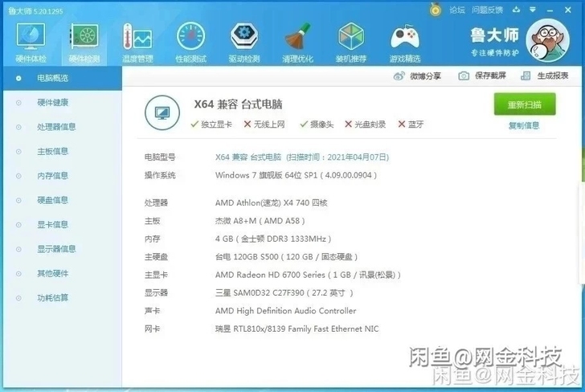Click the Weibo logo icon

[399, 76]
